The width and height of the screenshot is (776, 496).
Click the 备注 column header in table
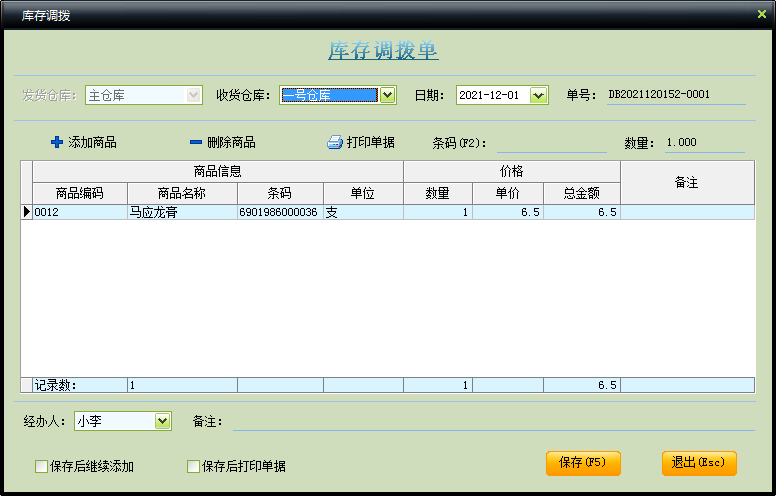[687, 182]
